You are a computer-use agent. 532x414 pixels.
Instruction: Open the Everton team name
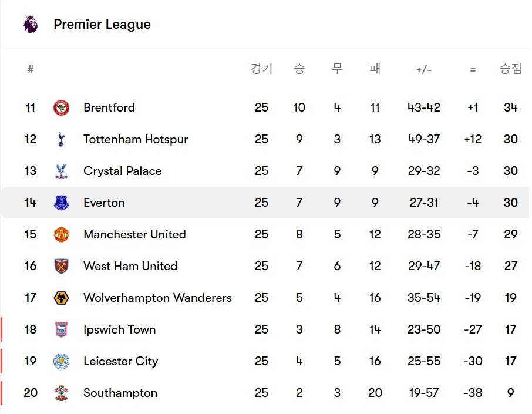(x=104, y=203)
